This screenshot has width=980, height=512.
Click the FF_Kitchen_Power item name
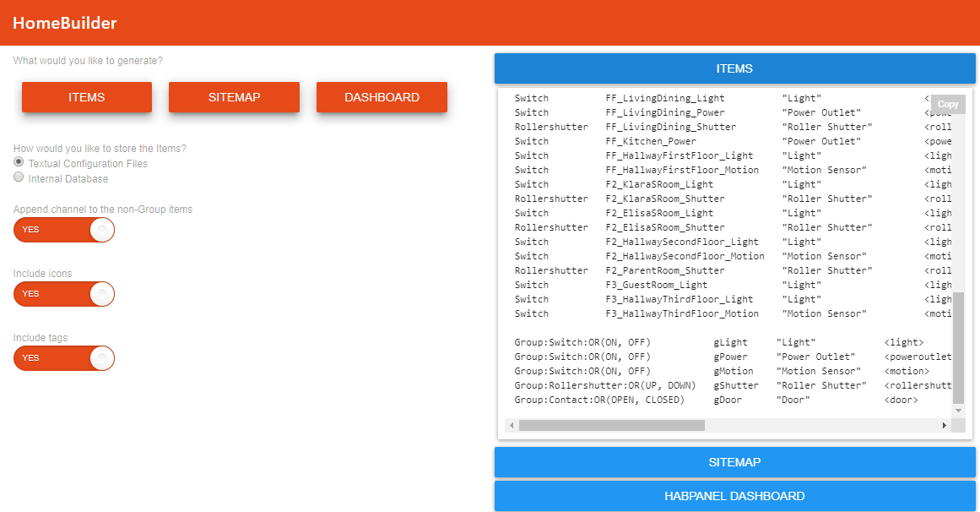pyautogui.click(x=651, y=141)
